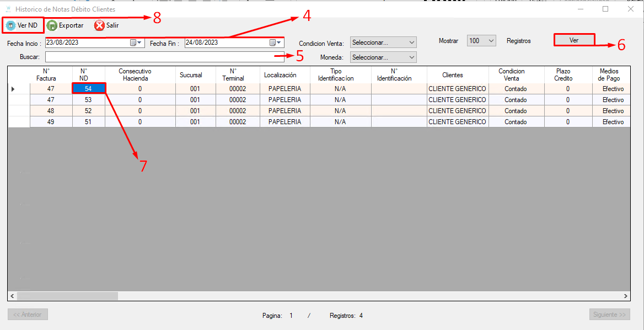The image size is (644, 330).
Task: Minimize the Historico de Notas window
Action: point(581,9)
